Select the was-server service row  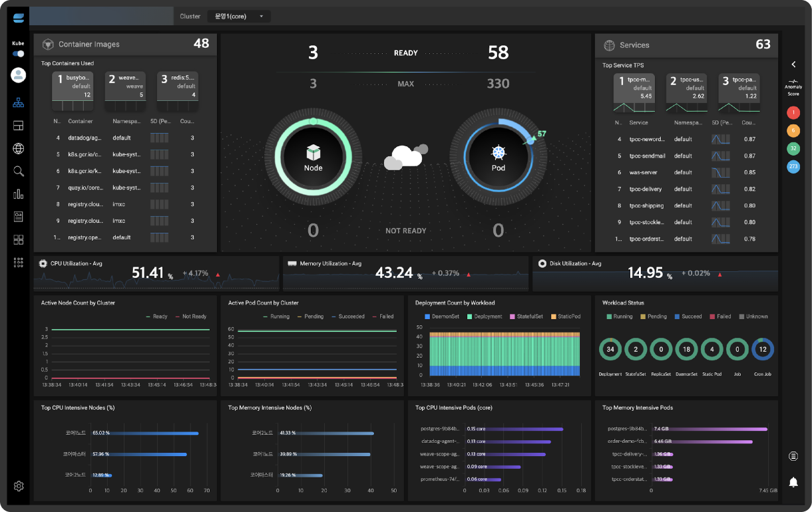(x=686, y=172)
